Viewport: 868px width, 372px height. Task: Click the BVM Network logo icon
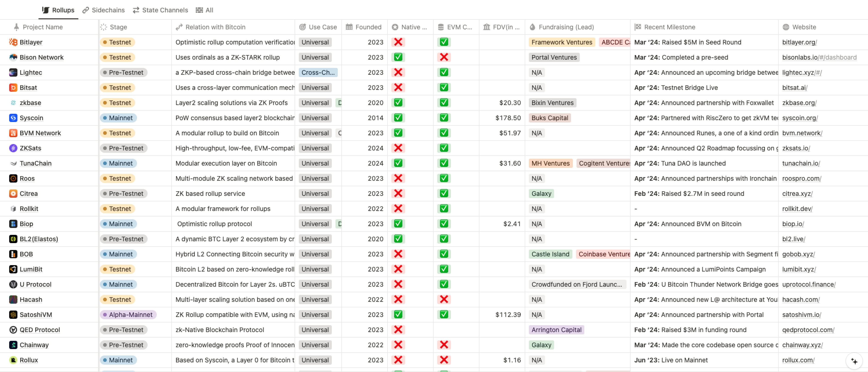pos(13,133)
